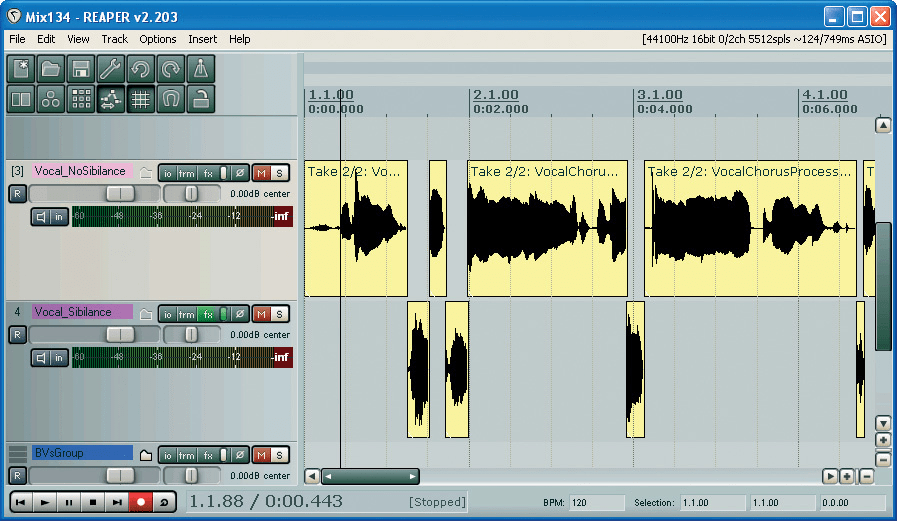The image size is (897, 521).
Task: Enable snapping with the magnet icon
Action: (x=171, y=99)
